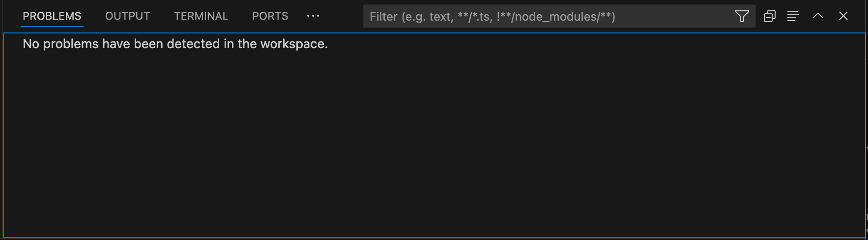Open the Output tab
The width and height of the screenshot is (868, 240).
pos(127,16)
